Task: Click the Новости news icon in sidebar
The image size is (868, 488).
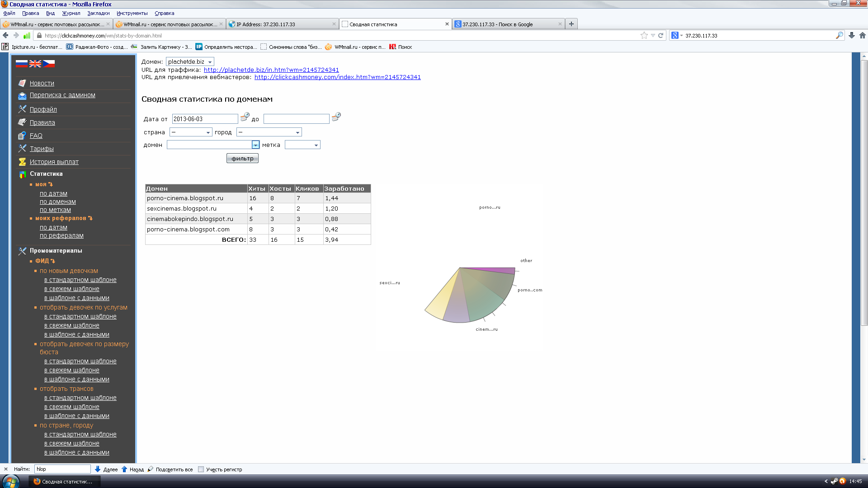Action: click(x=22, y=83)
